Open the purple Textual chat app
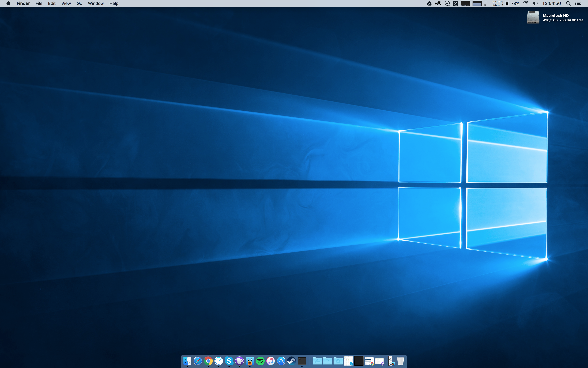The image size is (588, 368). tap(239, 361)
